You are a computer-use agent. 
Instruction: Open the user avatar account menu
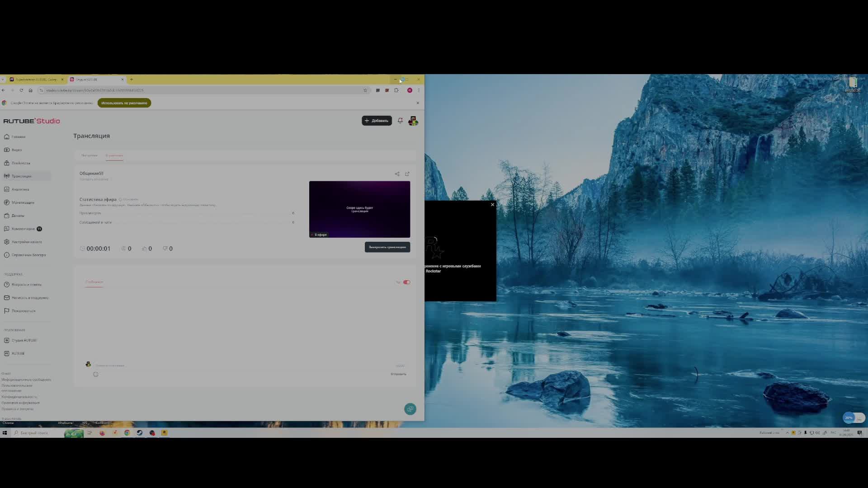pyautogui.click(x=413, y=121)
